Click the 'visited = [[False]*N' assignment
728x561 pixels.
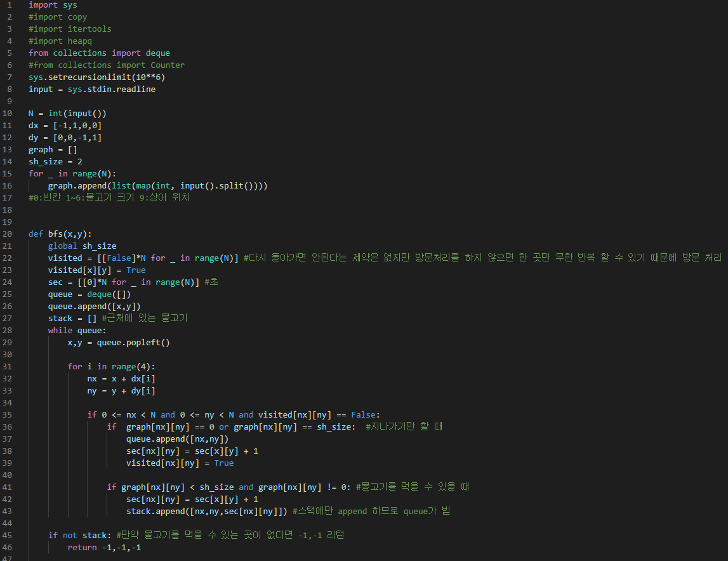coord(385,258)
